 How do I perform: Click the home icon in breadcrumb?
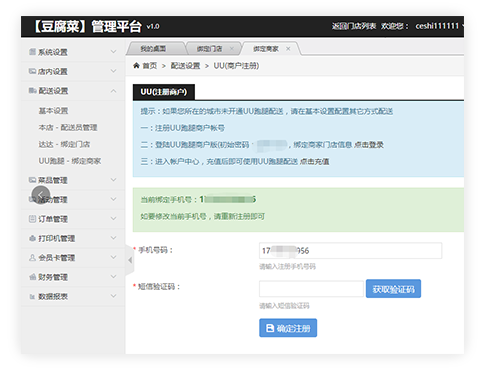click(136, 65)
